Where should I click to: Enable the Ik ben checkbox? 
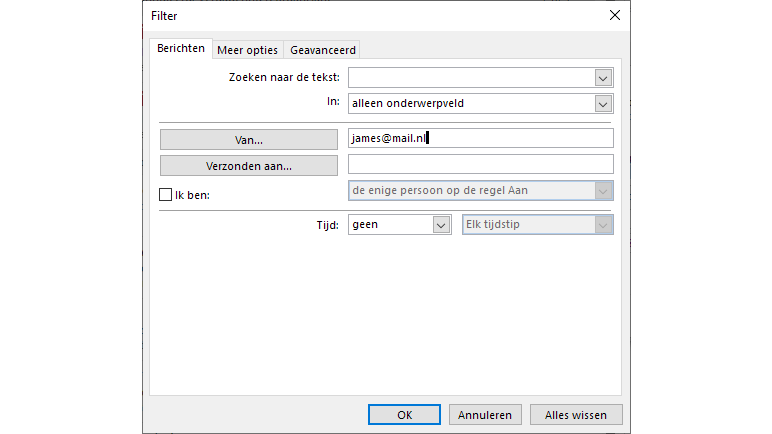coord(166,195)
